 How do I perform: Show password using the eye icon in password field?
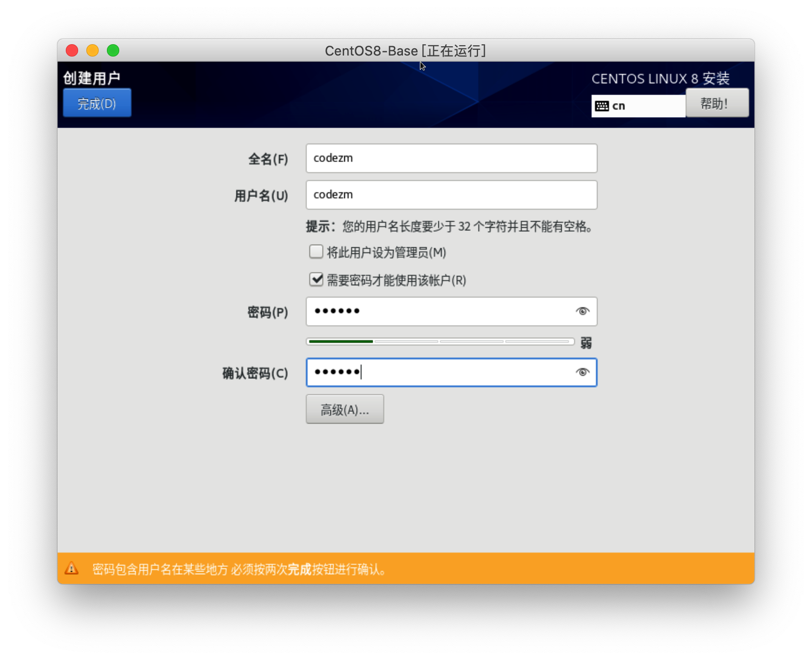coord(582,311)
